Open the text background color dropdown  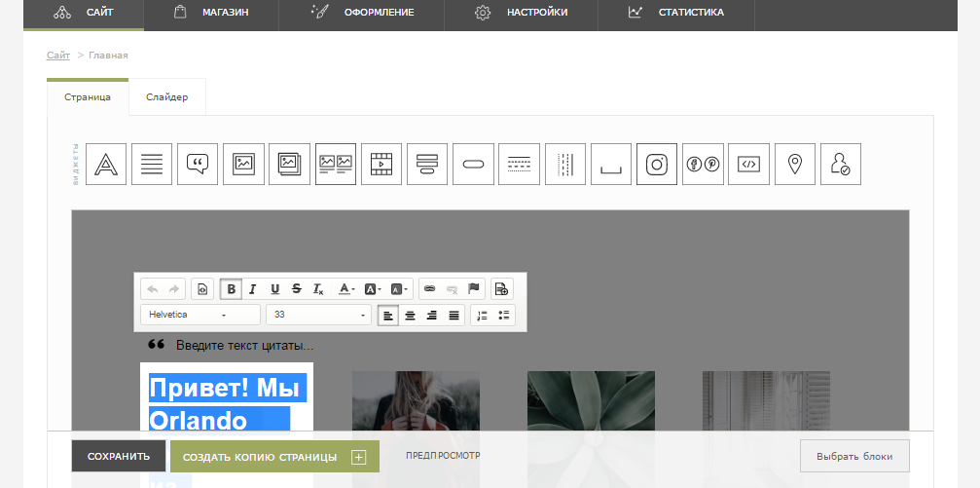[373, 289]
